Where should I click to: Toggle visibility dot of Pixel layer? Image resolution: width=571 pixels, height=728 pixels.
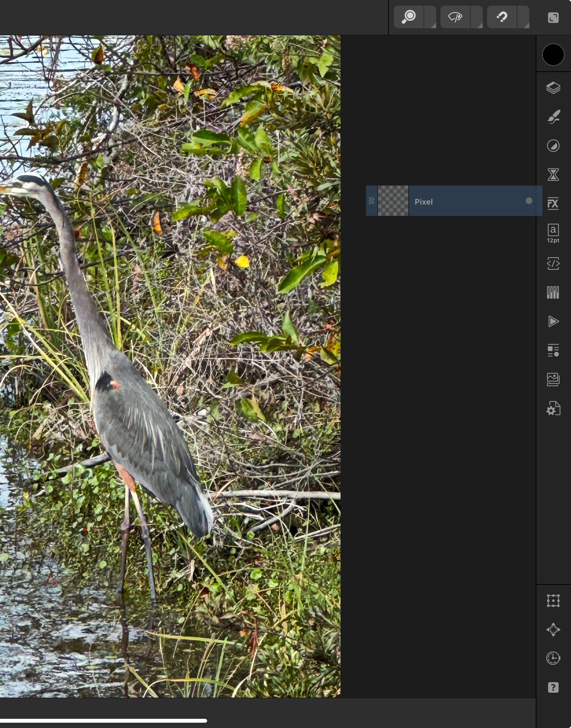tap(529, 201)
